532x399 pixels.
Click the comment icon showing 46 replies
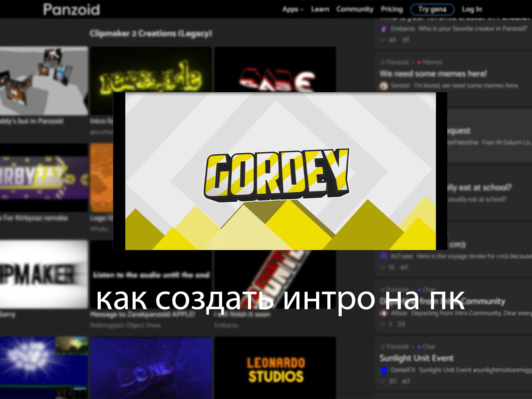[x=382, y=40]
